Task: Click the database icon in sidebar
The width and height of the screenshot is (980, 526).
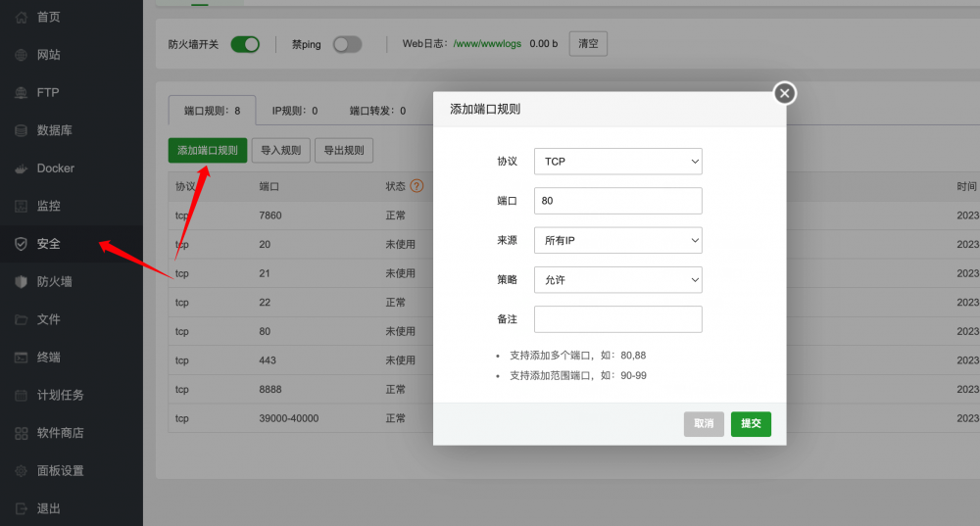Action: tap(21, 130)
